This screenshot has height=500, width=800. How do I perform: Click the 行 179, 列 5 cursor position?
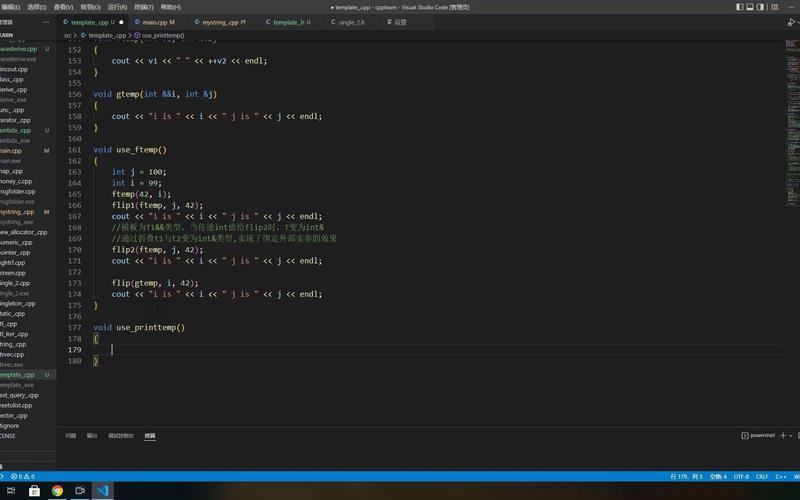[686, 477]
